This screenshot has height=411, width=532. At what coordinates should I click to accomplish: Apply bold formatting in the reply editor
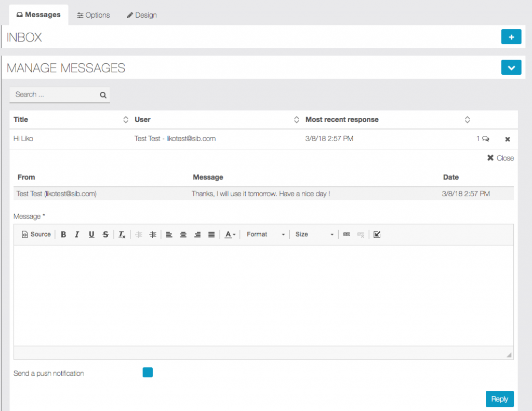tap(63, 234)
